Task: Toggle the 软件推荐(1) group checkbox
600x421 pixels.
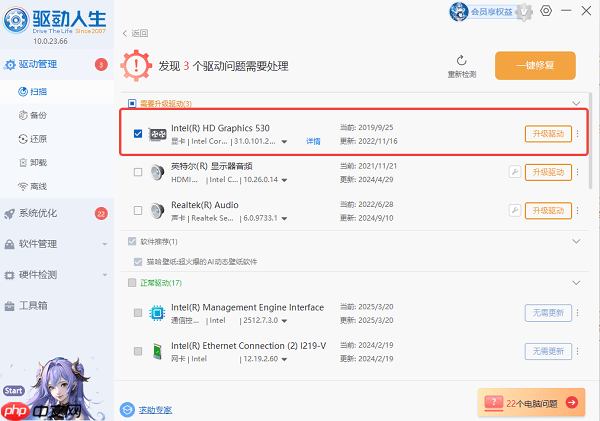Action: (x=132, y=241)
